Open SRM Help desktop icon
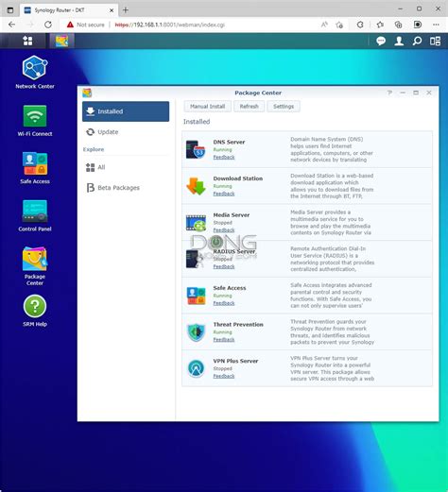The image size is (448, 492). (x=35, y=311)
